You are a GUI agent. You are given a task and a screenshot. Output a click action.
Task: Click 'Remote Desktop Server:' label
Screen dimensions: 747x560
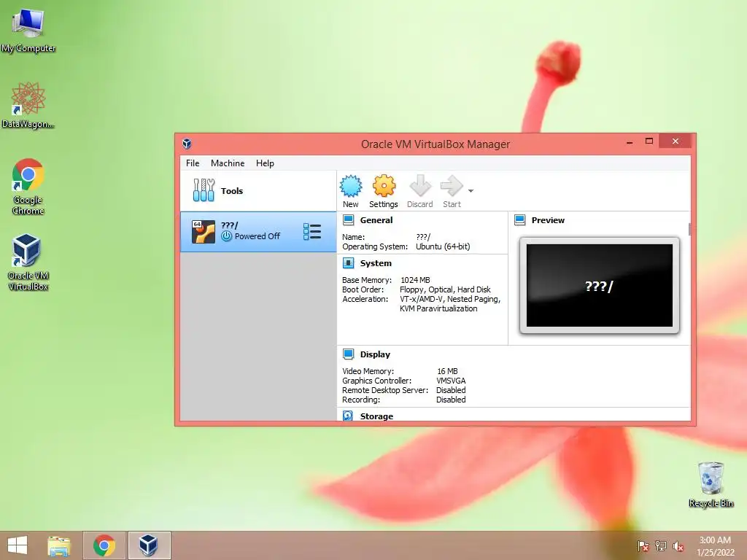point(385,390)
